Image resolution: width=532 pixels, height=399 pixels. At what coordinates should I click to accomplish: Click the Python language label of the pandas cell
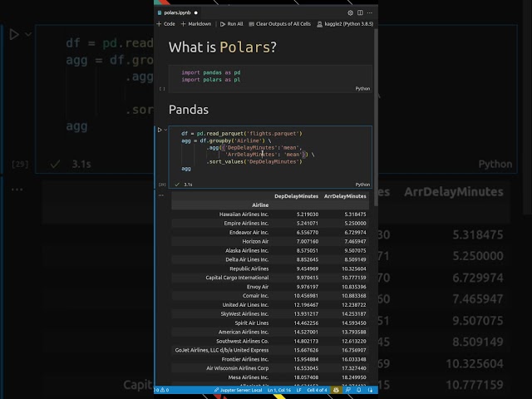[362, 185]
